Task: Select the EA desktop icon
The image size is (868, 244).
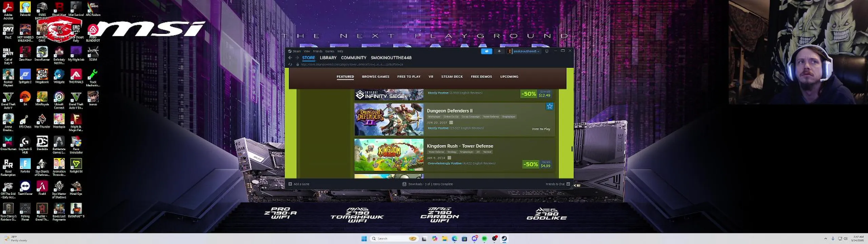Action: coord(25,99)
